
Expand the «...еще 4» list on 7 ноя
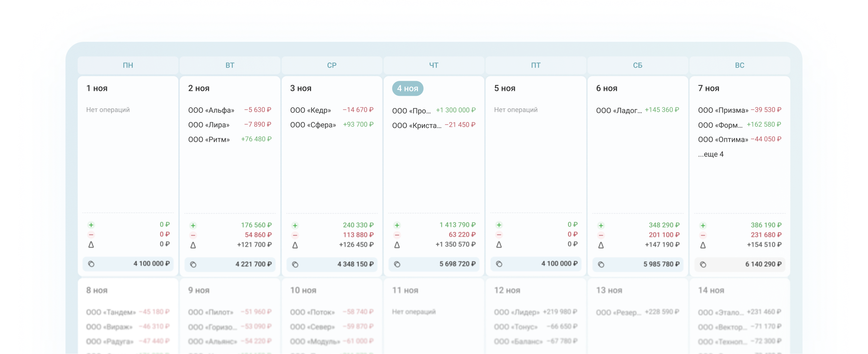tap(711, 154)
